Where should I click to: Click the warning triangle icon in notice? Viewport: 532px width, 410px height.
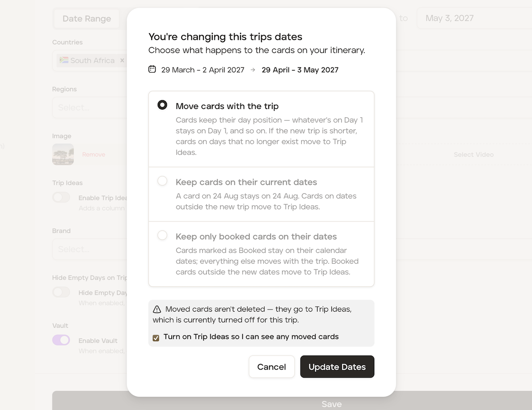tap(157, 309)
